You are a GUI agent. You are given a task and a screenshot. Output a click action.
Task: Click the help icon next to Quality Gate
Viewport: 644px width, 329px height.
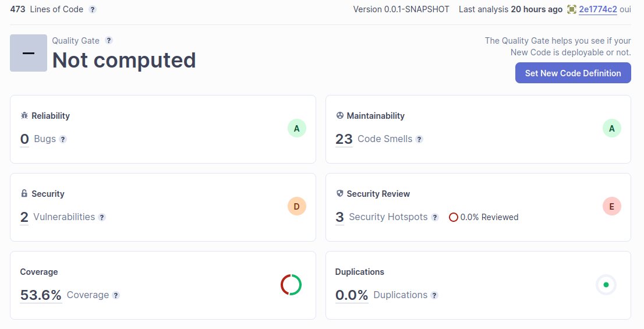click(x=109, y=40)
